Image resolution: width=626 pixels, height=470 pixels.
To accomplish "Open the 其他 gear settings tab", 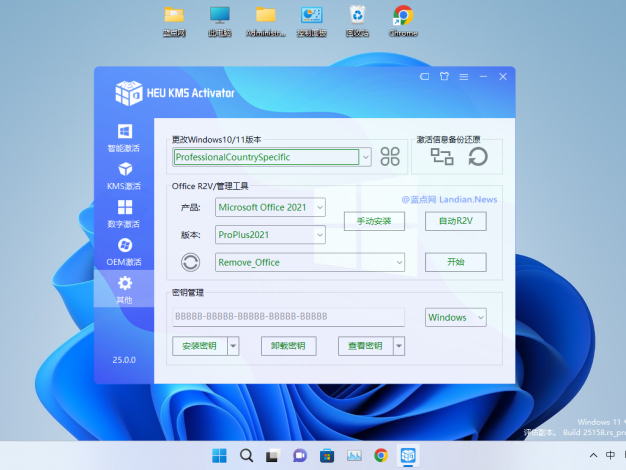I will [124, 289].
